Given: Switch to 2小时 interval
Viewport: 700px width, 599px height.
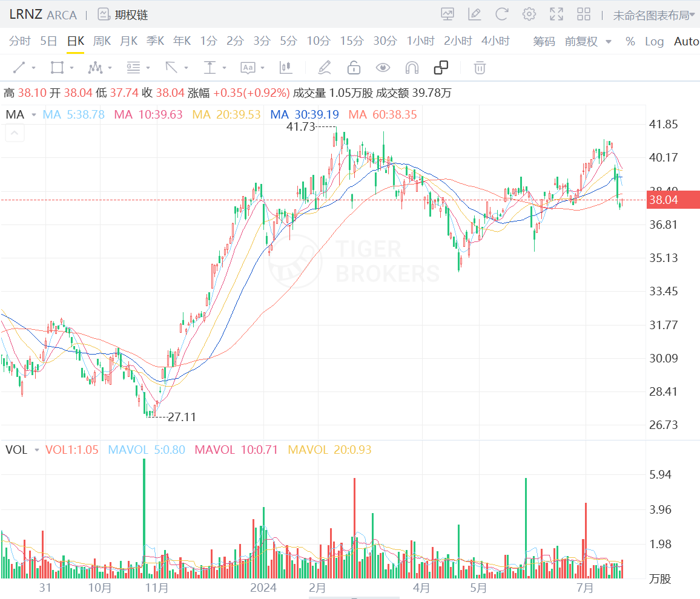Looking at the screenshot, I should (x=458, y=41).
